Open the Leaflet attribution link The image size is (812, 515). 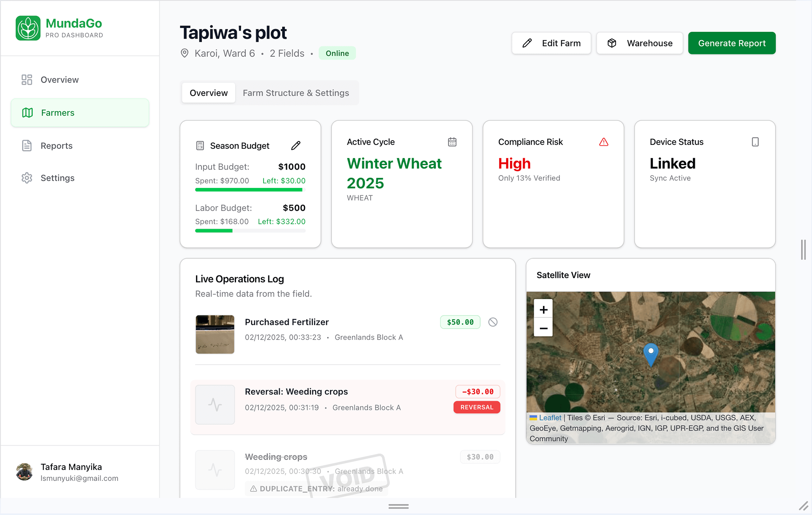[550, 418]
